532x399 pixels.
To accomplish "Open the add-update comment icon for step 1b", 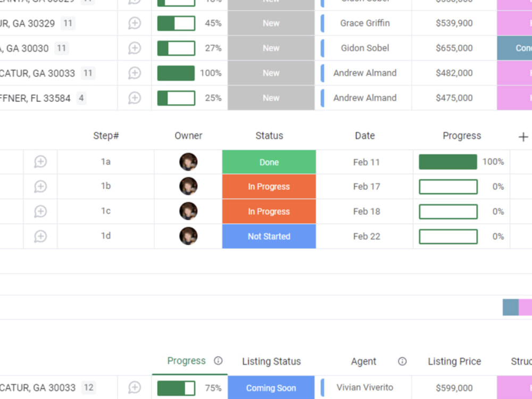I will (x=40, y=186).
